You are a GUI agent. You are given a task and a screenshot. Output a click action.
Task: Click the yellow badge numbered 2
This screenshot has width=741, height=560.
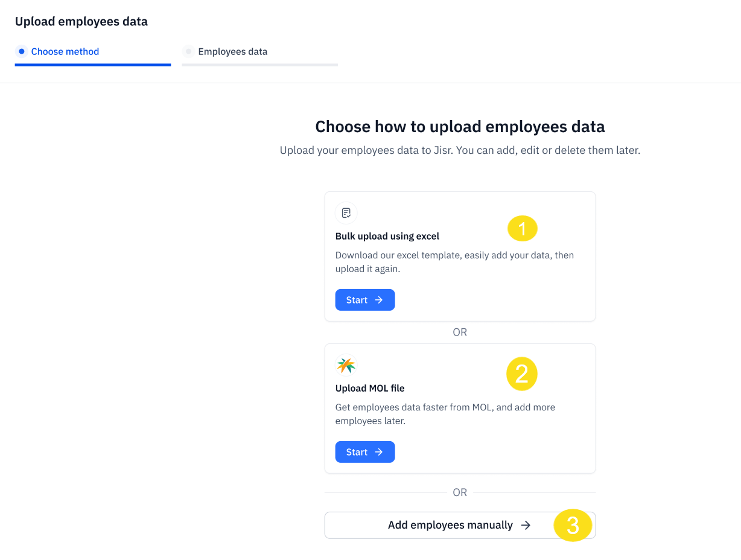pyautogui.click(x=522, y=374)
